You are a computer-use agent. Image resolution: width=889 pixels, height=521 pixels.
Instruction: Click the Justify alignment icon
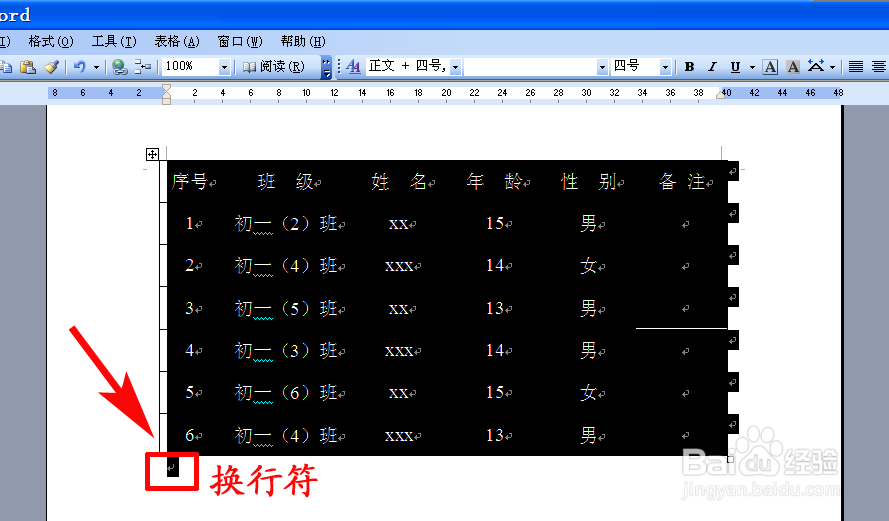pos(856,67)
